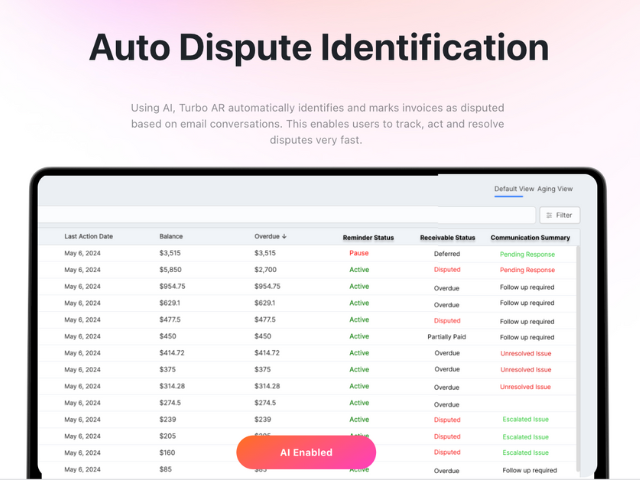Toggle the Overdue column sort arrow
Image resolution: width=640 pixels, height=480 pixels.
click(284, 236)
